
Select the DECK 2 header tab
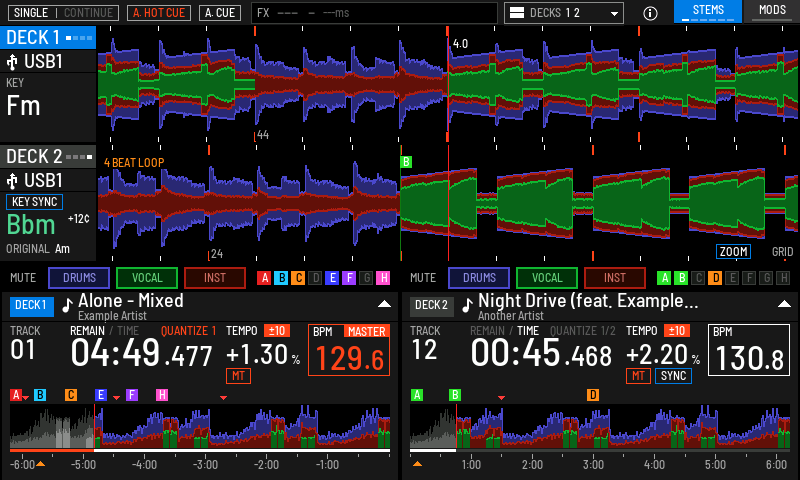(x=48, y=157)
